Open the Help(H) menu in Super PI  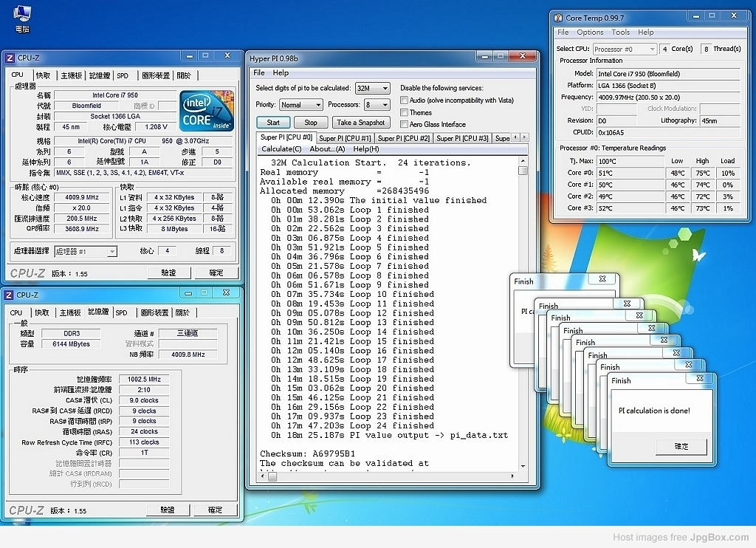pos(366,149)
